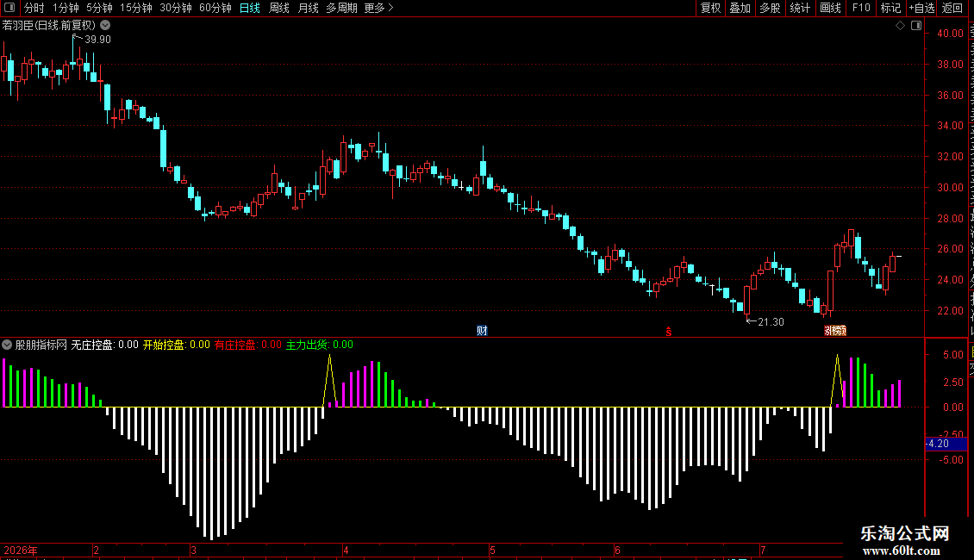The width and height of the screenshot is (974, 560).
Task: Switch to 月线 monthly chart
Action: 308,8
